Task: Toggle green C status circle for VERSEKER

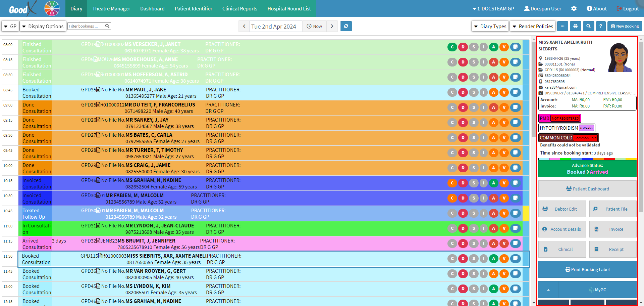Action: 452,47
